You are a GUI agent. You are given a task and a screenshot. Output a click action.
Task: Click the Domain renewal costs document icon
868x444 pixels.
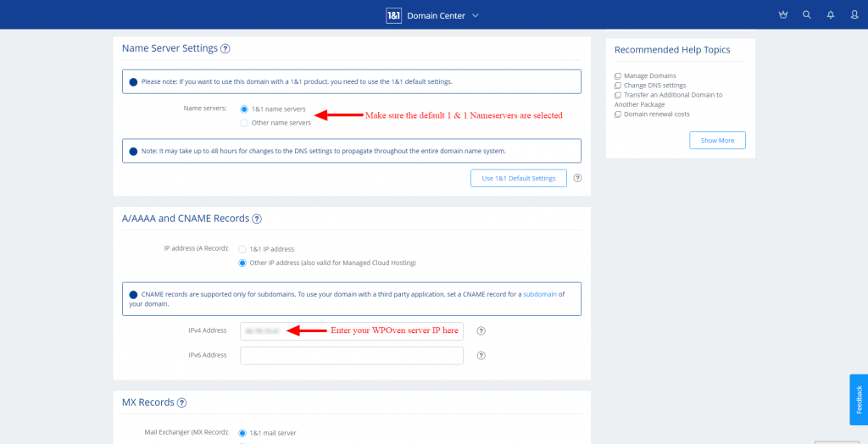[x=618, y=114]
